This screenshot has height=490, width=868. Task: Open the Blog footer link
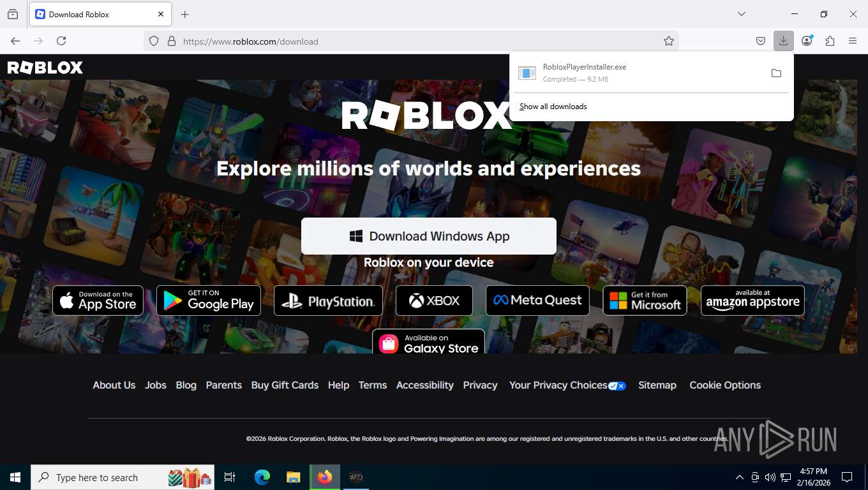tap(186, 385)
